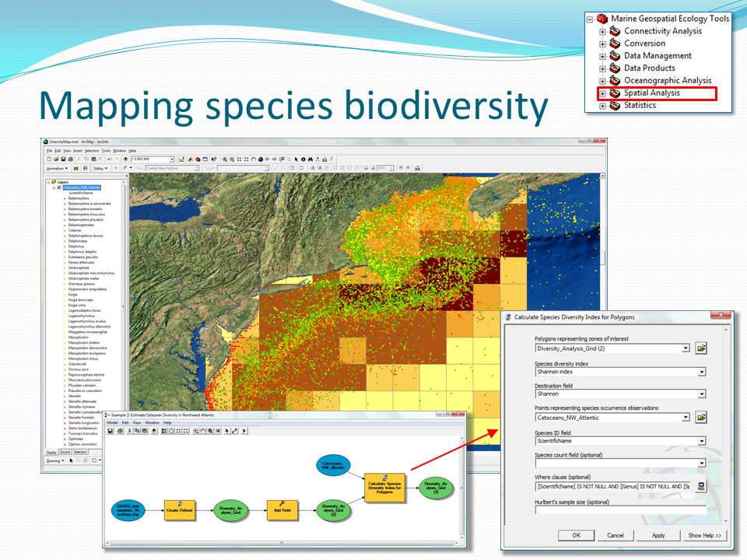Click the Full Extent globe icon
Screen dimensions: 747x560
tap(261, 159)
